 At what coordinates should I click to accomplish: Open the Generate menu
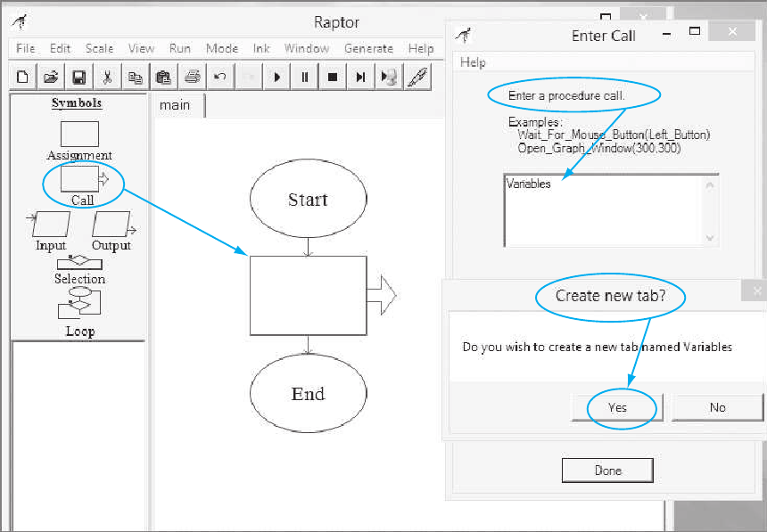(368, 48)
